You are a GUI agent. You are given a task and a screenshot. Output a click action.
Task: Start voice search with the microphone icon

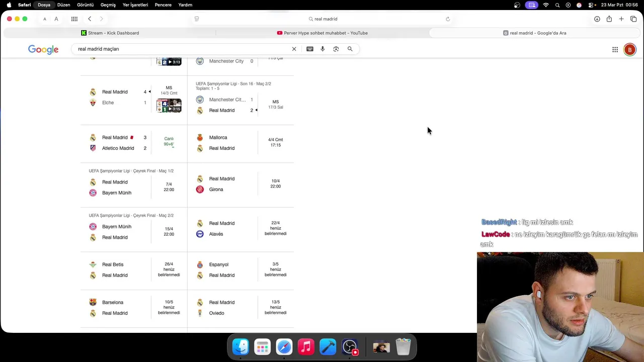pyautogui.click(x=323, y=49)
